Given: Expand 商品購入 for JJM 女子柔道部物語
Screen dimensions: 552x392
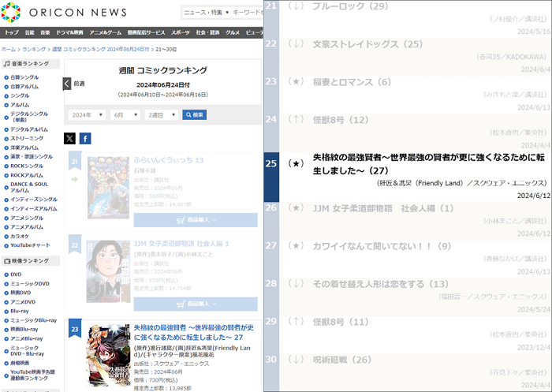Looking at the screenshot, I should pos(196,304).
